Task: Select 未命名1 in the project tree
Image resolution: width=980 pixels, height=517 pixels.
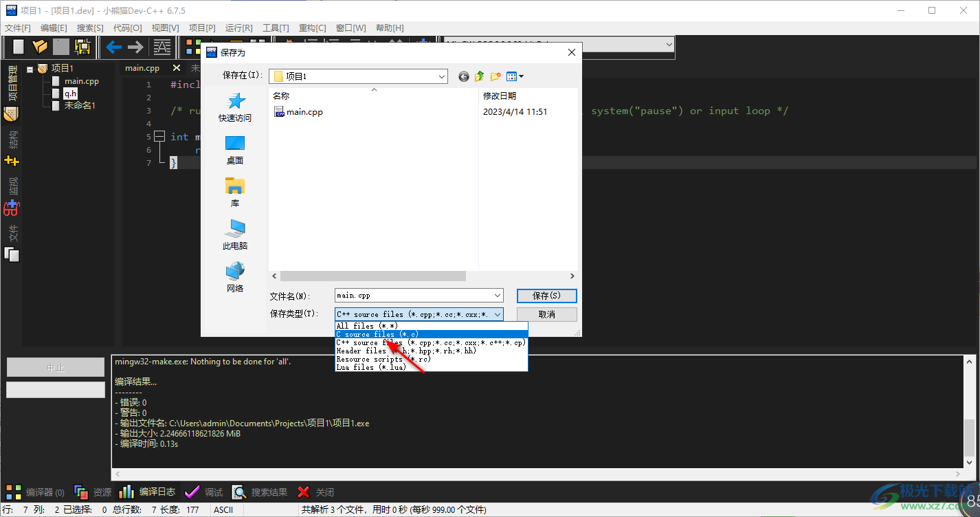Action: click(80, 106)
